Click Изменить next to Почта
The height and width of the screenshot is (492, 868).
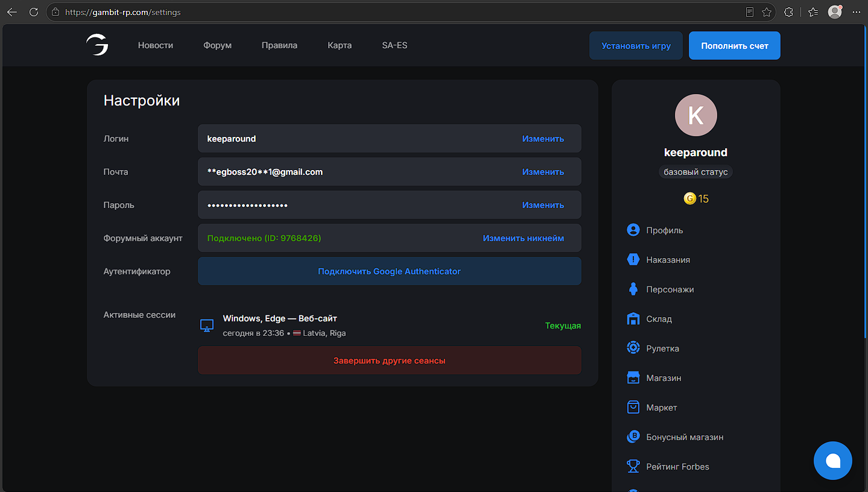[x=543, y=172]
